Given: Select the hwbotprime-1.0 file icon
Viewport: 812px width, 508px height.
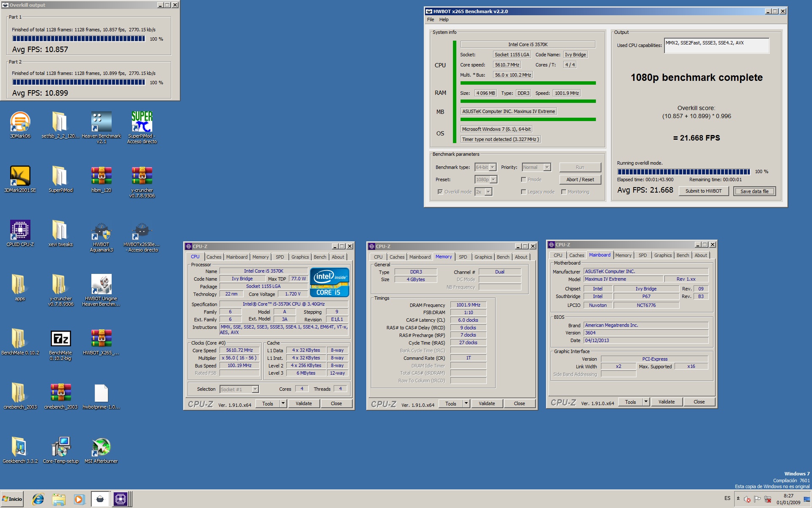Looking at the screenshot, I should [x=101, y=393].
